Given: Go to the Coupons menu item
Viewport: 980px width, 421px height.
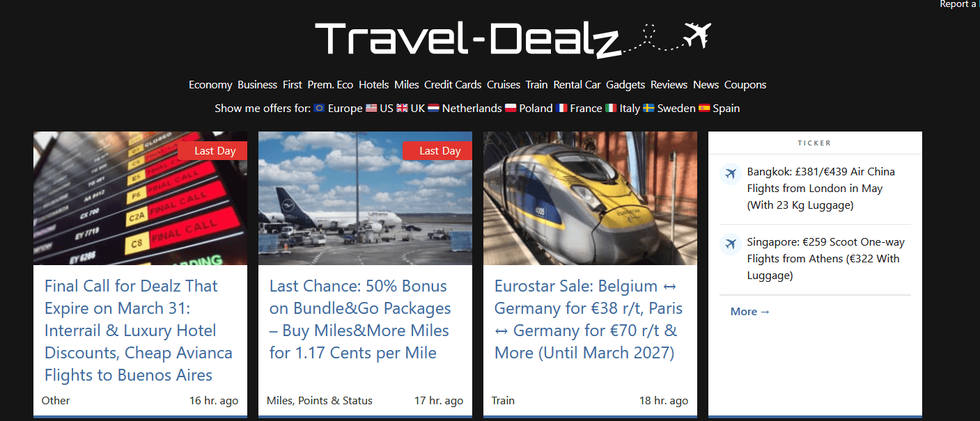Looking at the screenshot, I should coord(745,85).
